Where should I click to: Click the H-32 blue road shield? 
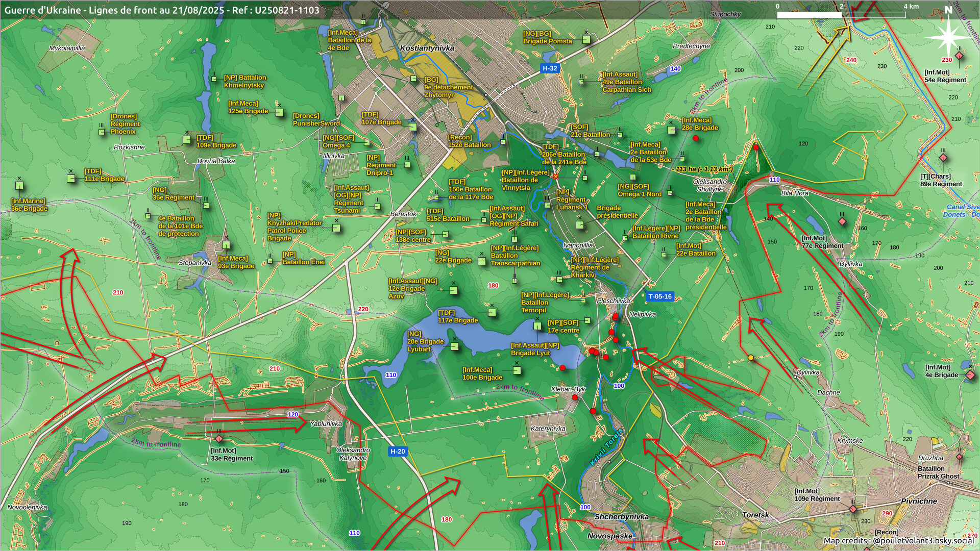(550, 68)
